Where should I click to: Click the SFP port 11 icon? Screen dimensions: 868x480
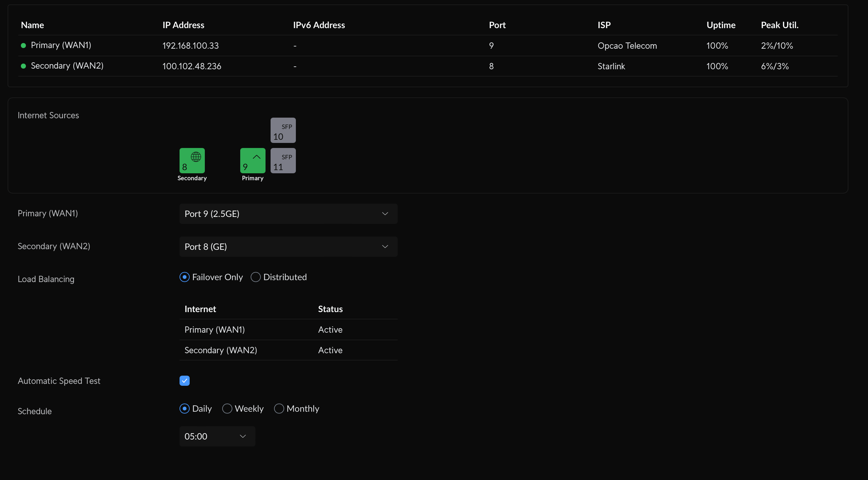(x=283, y=160)
